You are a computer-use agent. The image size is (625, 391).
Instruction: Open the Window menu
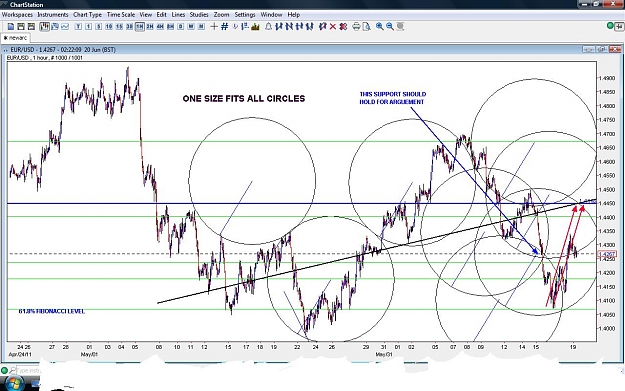coord(271,15)
